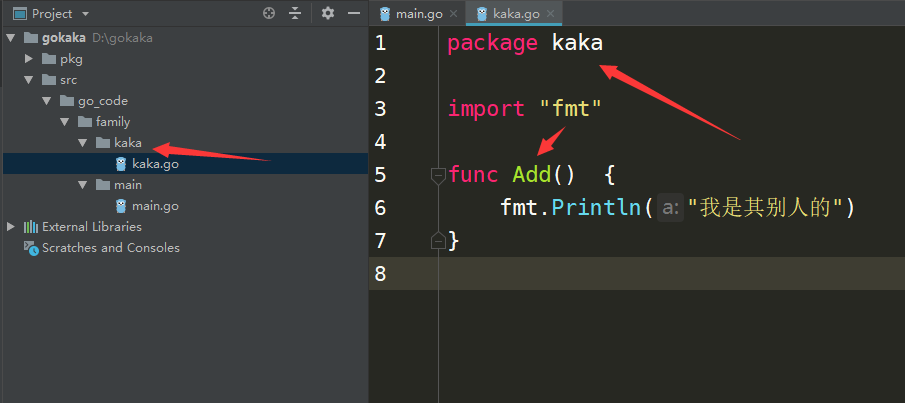Switch to main.go editor tab
The height and width of the screenshot is (403, 905).
tap(418, 14)
